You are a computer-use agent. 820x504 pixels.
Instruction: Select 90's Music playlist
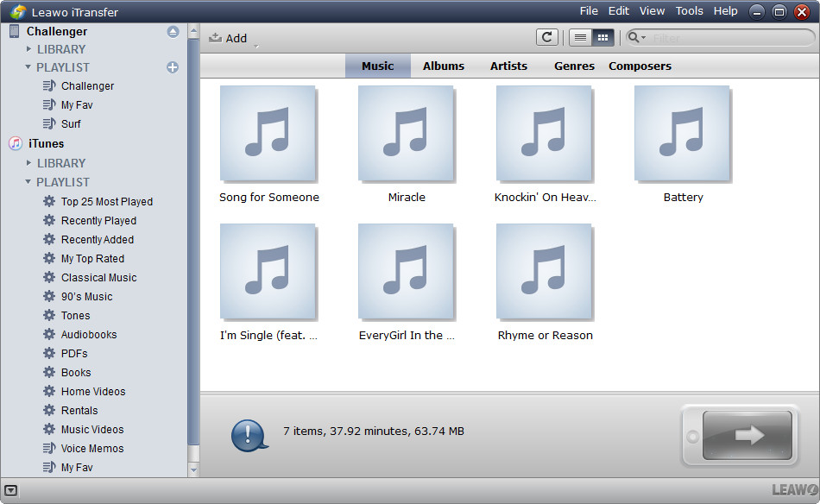click(x=87, y=296)
